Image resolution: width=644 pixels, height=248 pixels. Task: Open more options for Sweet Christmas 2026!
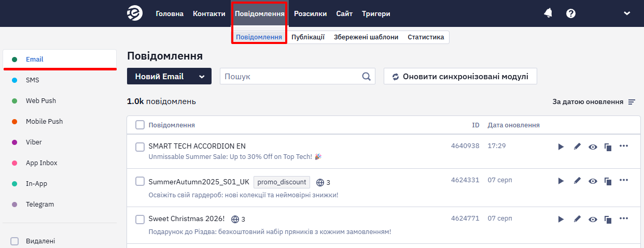(624, 218)
